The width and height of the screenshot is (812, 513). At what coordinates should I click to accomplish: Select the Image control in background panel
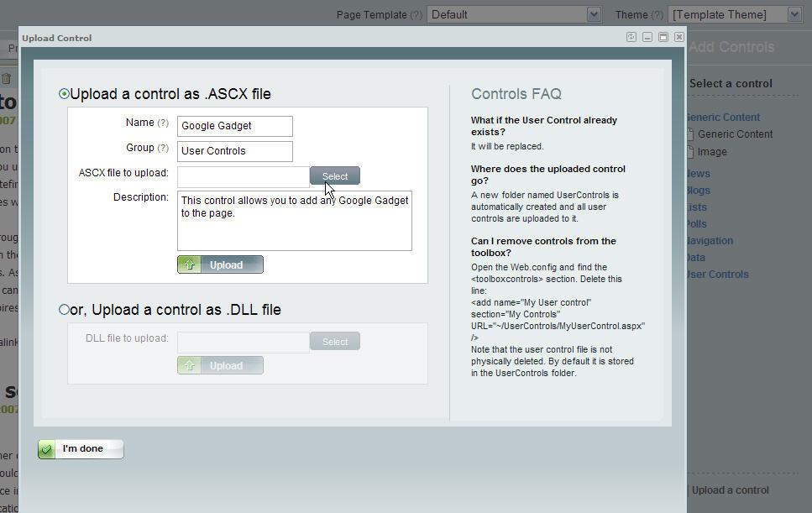tap(712, 152)
